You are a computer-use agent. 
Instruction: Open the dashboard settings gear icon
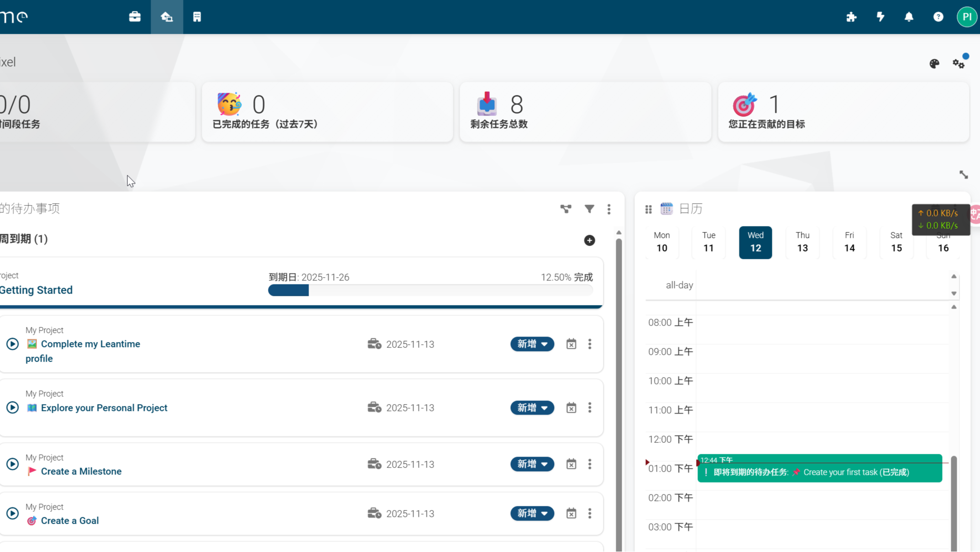pyautogui.click(x=958, y=63)
